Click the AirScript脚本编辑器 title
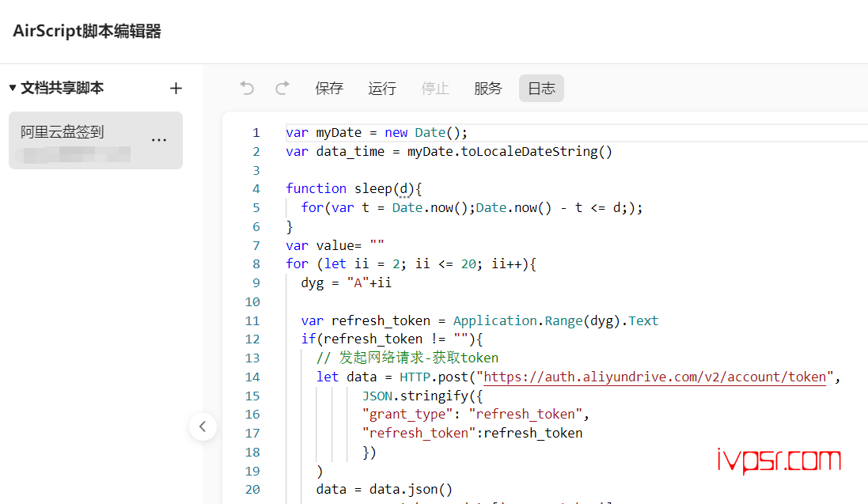The width and height of the screenshot is (868, 504). [87, 31]
